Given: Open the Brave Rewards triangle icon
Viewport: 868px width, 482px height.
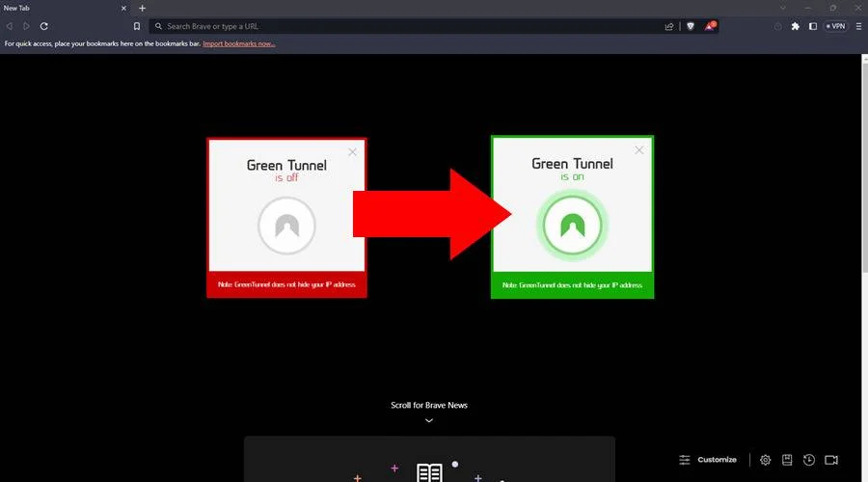Looking at the screenshot, I should [710, 26].
